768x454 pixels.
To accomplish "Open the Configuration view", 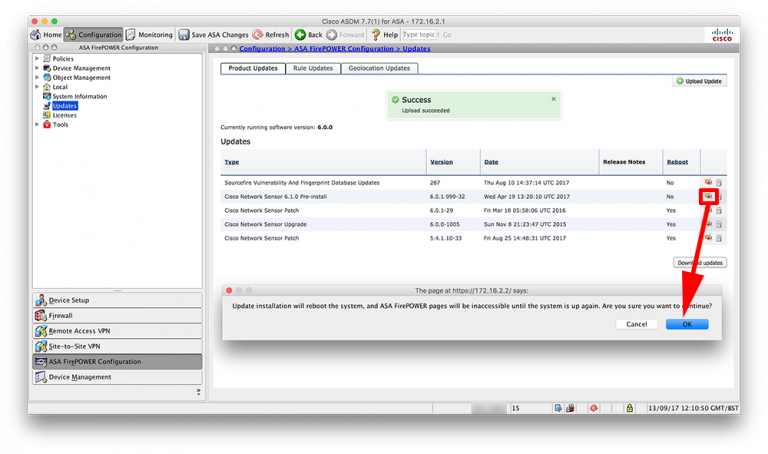I will (x=93, y=35).
